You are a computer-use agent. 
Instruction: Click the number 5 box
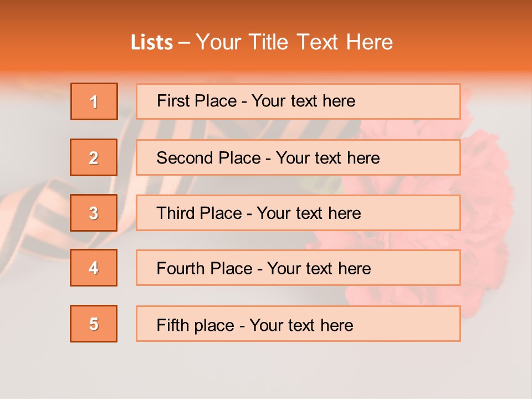(x=94, y=324)
